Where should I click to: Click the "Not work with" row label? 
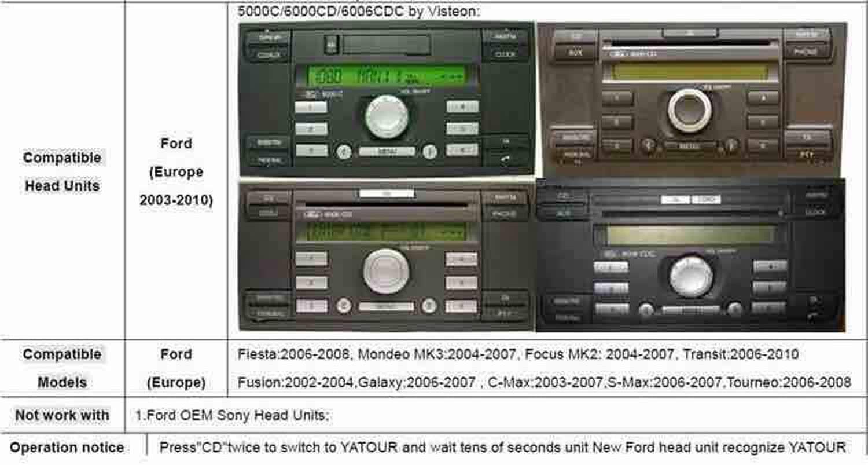point(62,415)
